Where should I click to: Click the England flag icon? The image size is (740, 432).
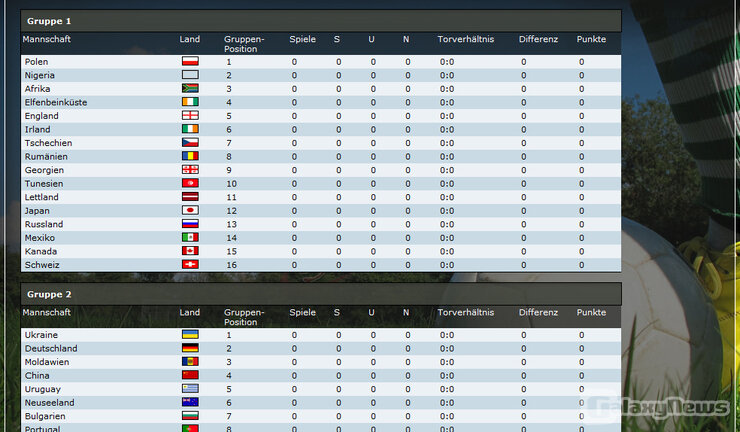pyautogui.click(x=189, y=116)
